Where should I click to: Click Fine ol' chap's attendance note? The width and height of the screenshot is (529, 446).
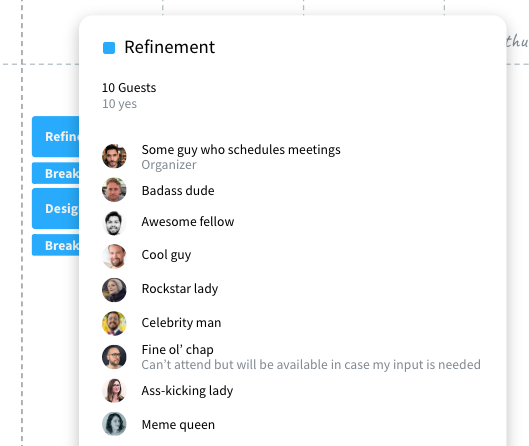click(x=311, y=365)
